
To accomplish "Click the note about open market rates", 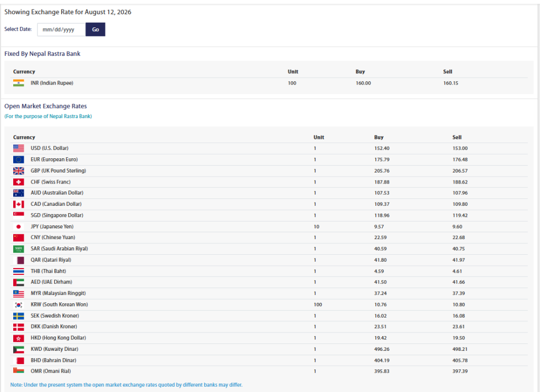I will (x=127, y=385).
